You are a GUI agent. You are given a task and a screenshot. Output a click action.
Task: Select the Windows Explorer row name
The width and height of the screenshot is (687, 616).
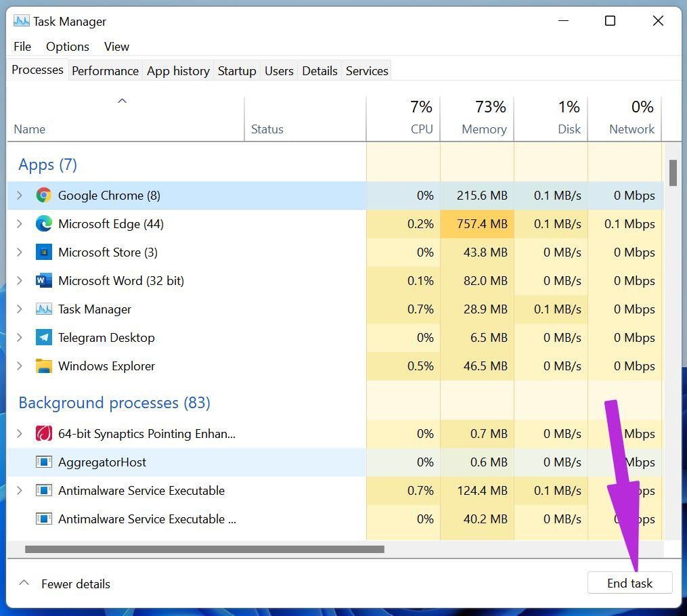click(106, 366)
